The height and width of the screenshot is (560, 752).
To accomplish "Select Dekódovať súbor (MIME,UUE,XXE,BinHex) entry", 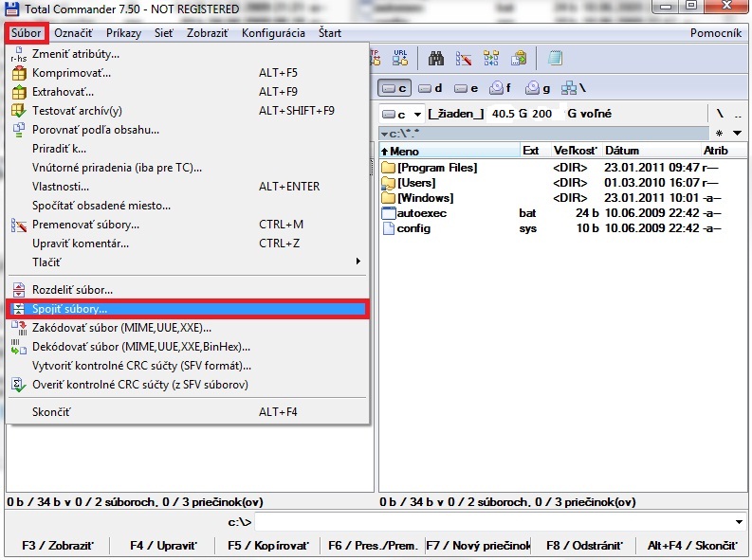I will tap(187, 347).
